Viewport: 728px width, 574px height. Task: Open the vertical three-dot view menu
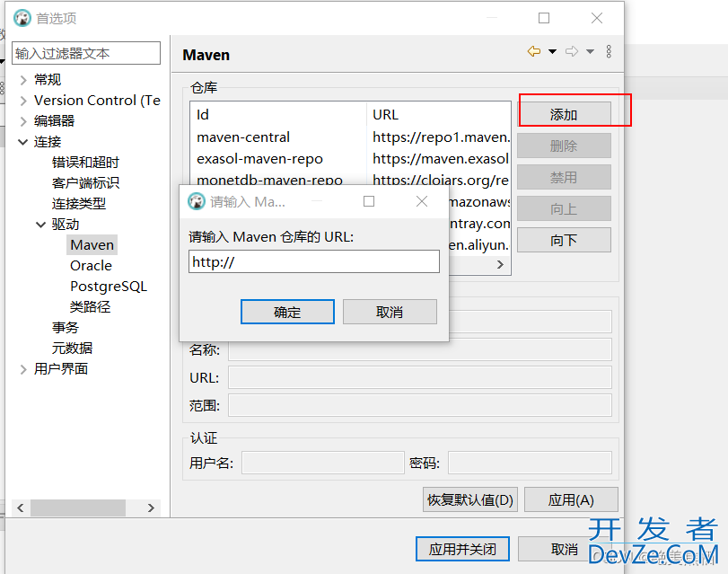pos(609,51)
